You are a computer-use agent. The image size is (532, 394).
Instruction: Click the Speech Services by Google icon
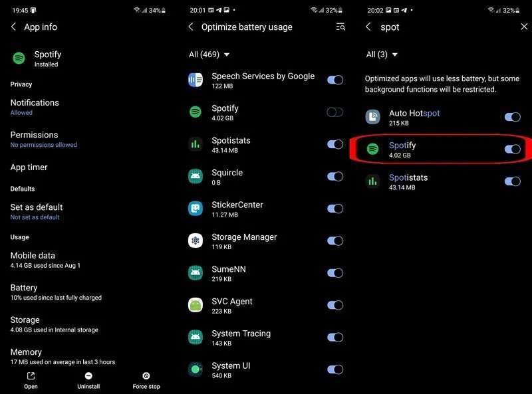[x=196, y=80]
